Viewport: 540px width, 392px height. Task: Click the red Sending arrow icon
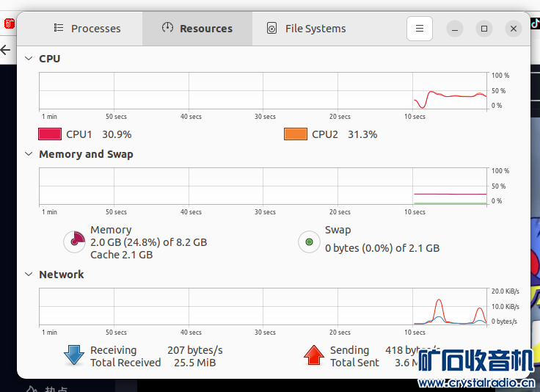[x=314, y=355]
